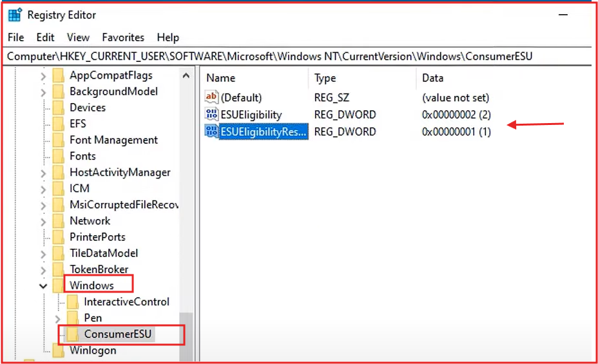Click the 0x00000001 (1) data cell
Viewport: 598px width, 364px height.
click(456, 132)
